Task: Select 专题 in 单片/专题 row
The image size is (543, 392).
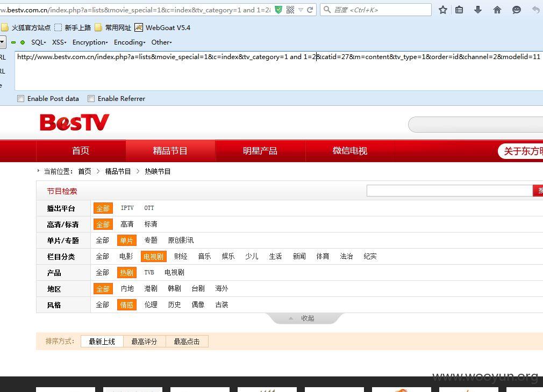Action: click(x=151, y=240)
